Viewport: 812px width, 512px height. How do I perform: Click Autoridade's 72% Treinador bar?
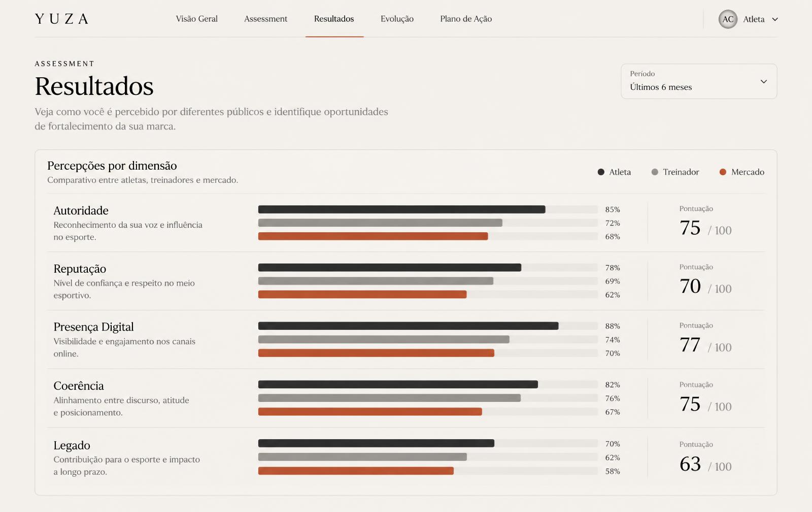tap(380, 223)
